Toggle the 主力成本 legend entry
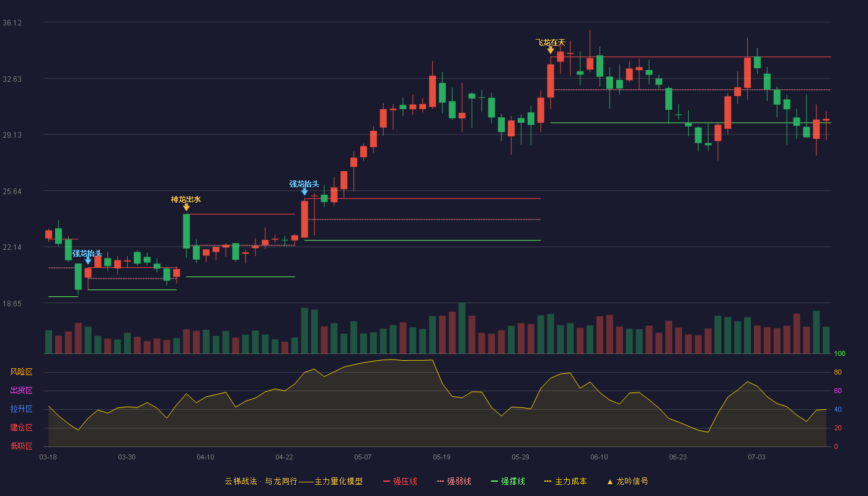The height and width of the screenshot is (496, 868). (x=565, y=481)
